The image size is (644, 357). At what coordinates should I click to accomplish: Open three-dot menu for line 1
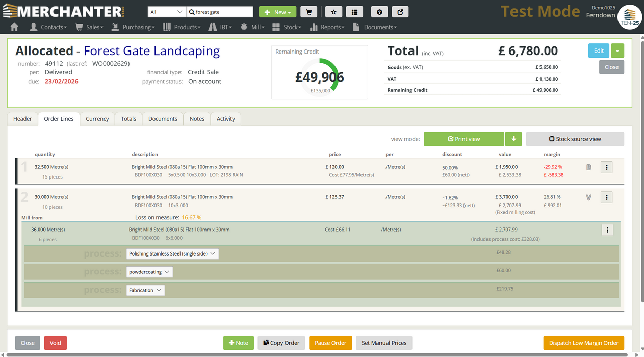click(606, 167)
